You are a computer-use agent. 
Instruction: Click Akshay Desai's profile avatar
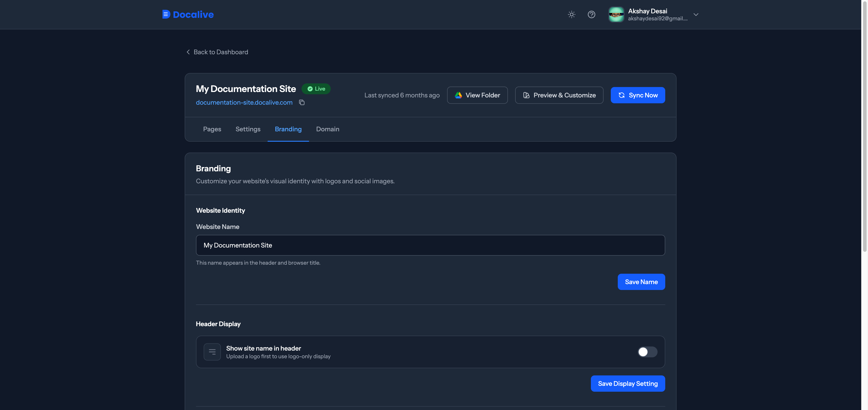(x=616, y=14)
